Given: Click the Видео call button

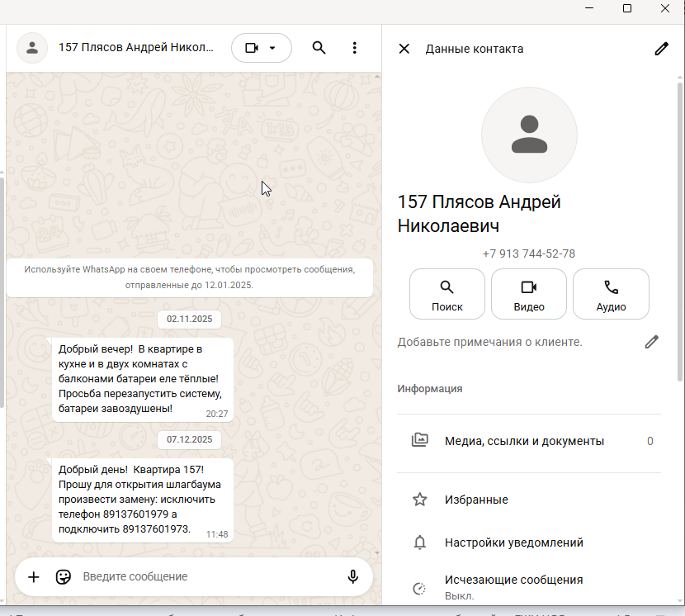Looking at the screenshot, I should click(528, 294).
